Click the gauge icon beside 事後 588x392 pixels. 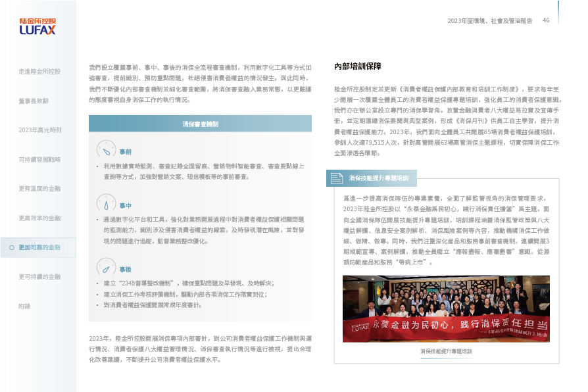106,266
